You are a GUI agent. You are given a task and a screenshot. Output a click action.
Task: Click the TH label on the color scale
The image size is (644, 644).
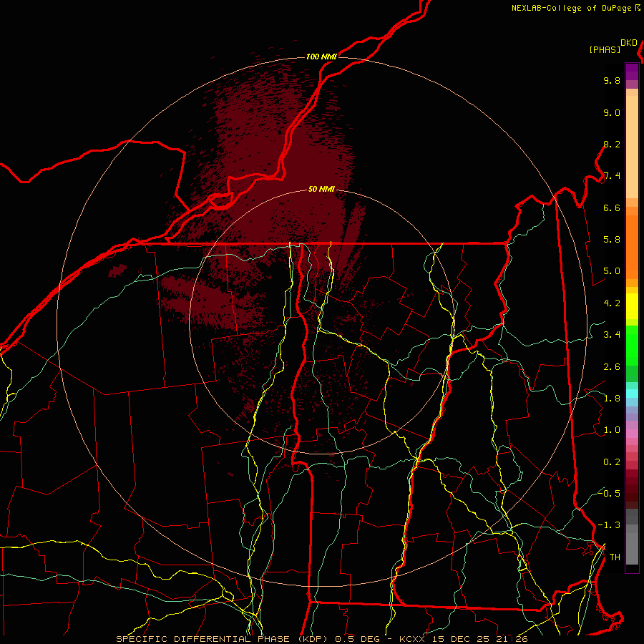coord(615,557)
